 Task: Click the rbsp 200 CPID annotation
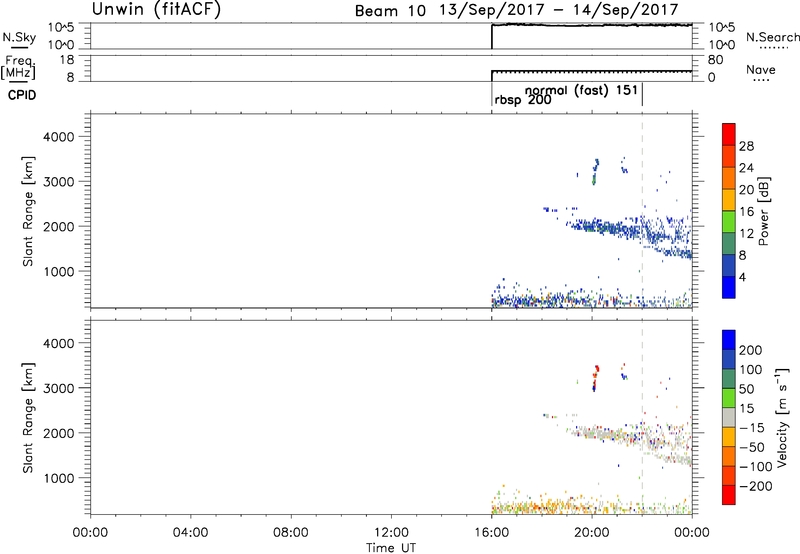point(522,100)
